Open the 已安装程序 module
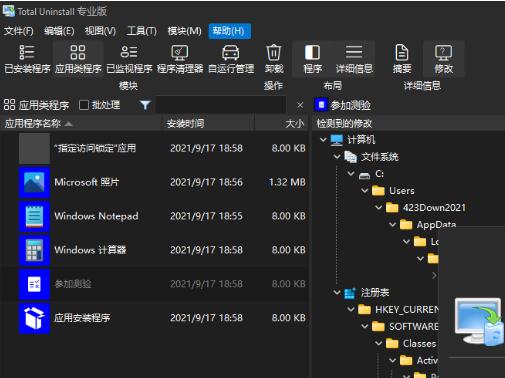The image size is (505, 378). pos(27,59)
